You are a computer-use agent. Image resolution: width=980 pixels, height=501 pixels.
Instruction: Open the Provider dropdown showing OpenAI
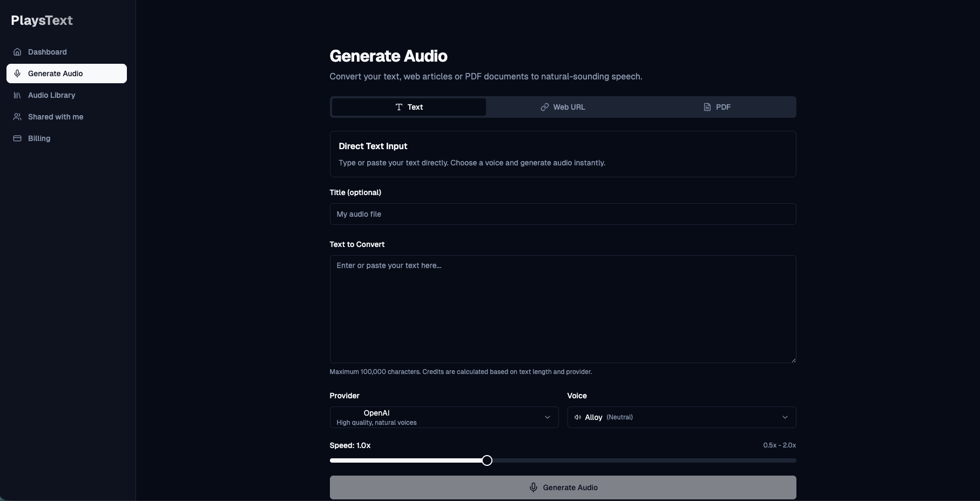point(444,417)
